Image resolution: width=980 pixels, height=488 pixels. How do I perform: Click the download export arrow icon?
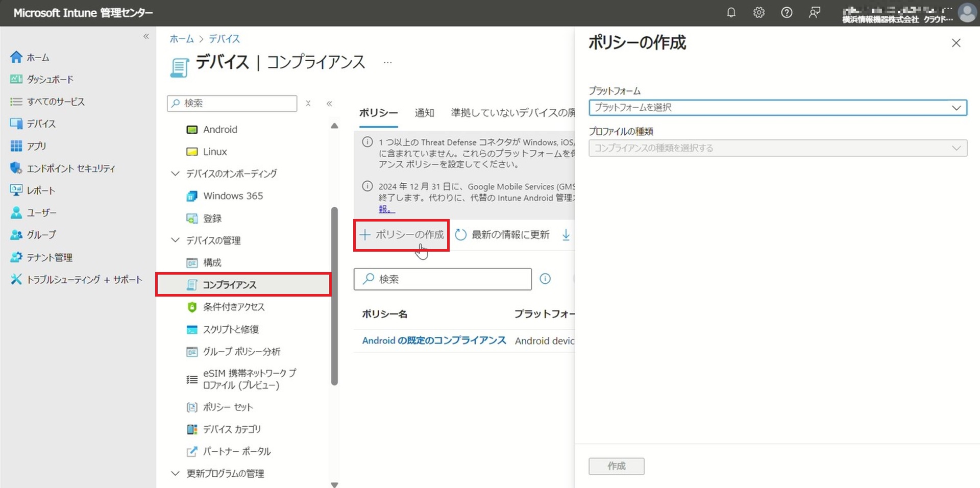(x=566, y=235)
